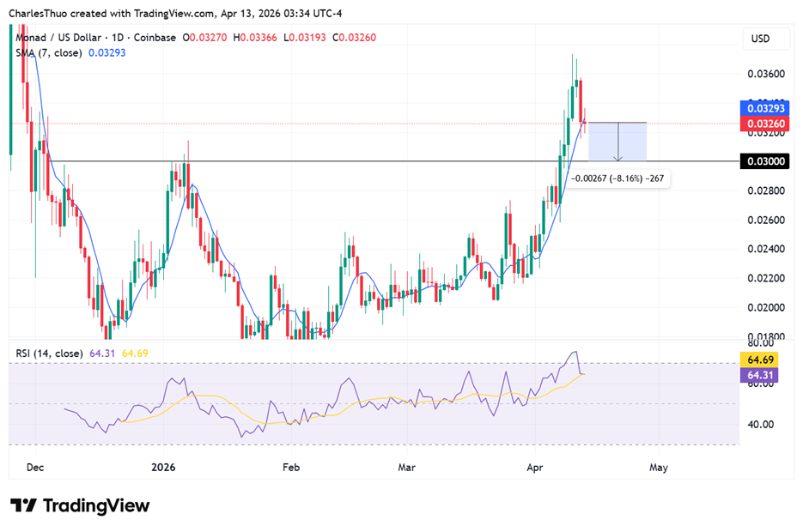Click Apr on the time axis
The image size is (803, 532).
pyautogui.click(x=534, y=468)
